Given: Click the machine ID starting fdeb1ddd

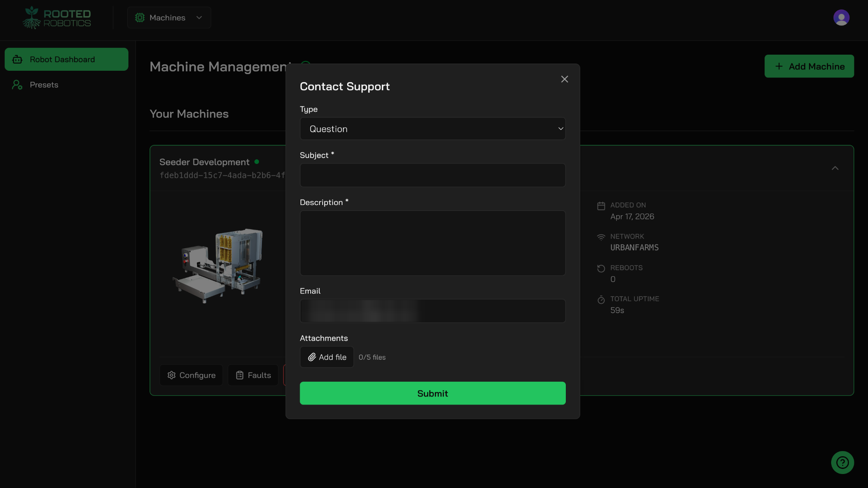Looking at the screenshot, I should [x=223, y=175].
